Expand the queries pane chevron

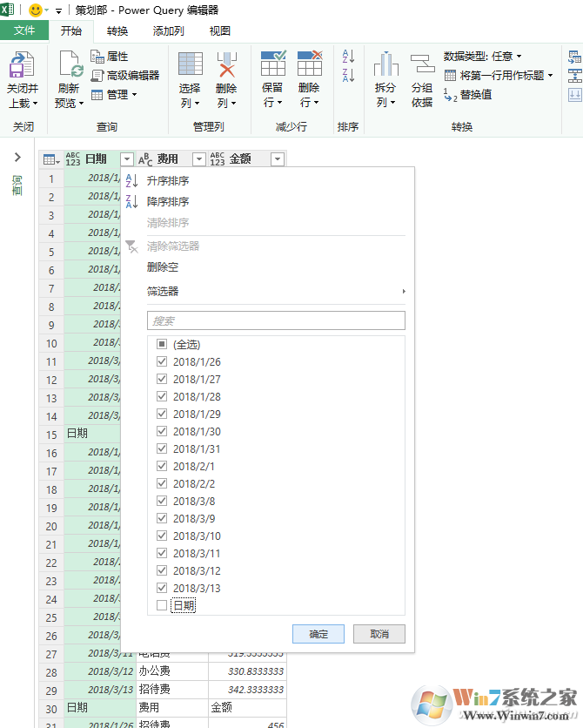pos(17,158)
